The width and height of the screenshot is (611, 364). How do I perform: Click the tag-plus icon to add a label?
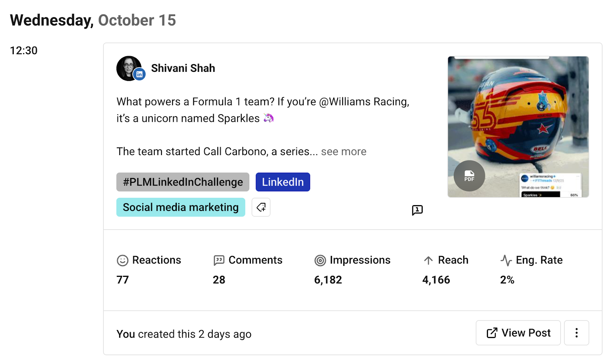[x=261, y=207]
